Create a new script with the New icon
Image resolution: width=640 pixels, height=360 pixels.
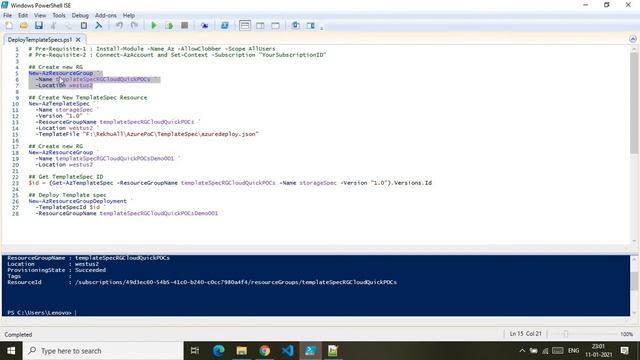pos(9,25)
